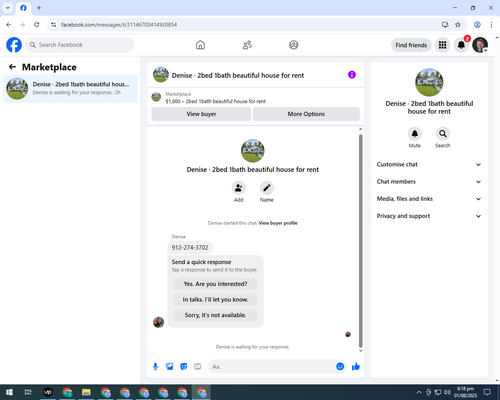Focus the Aa message input box
500x400 pixels.
[x=272, y=367]
